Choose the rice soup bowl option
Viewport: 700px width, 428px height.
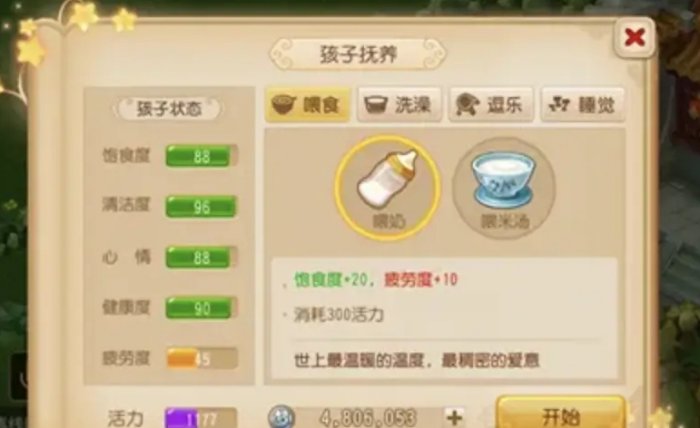tap(504, 188)
